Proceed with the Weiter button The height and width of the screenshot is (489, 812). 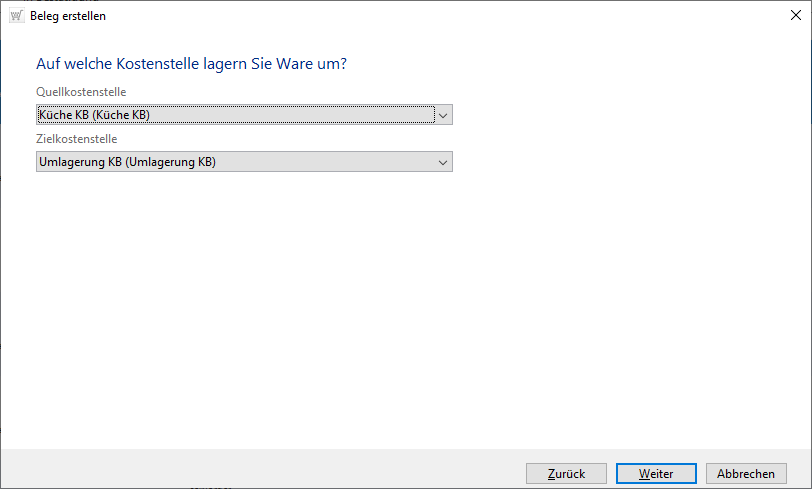tap(656, 473)
